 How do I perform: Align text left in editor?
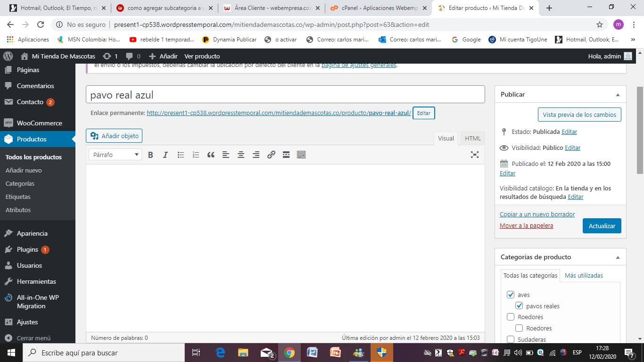[x=226, y=155]
